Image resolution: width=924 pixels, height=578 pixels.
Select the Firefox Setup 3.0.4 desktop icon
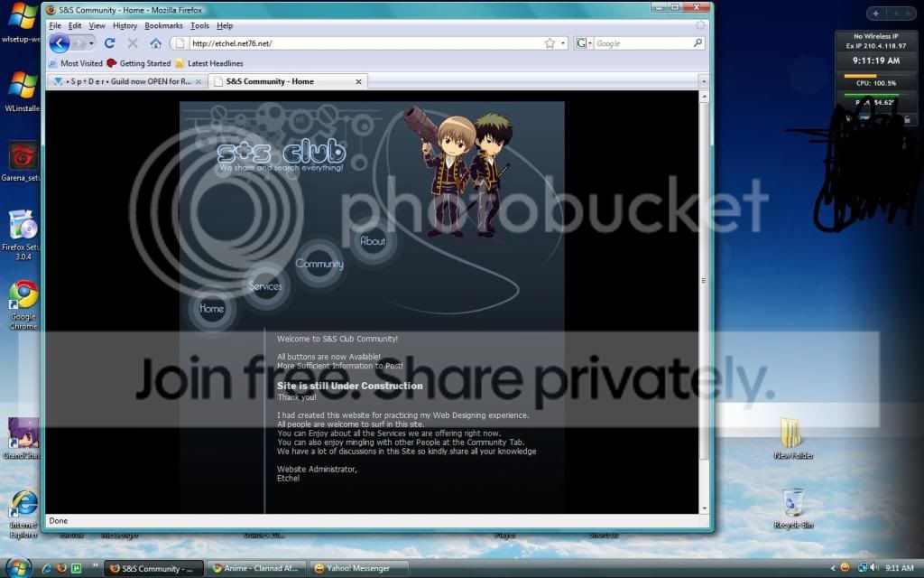23,235
